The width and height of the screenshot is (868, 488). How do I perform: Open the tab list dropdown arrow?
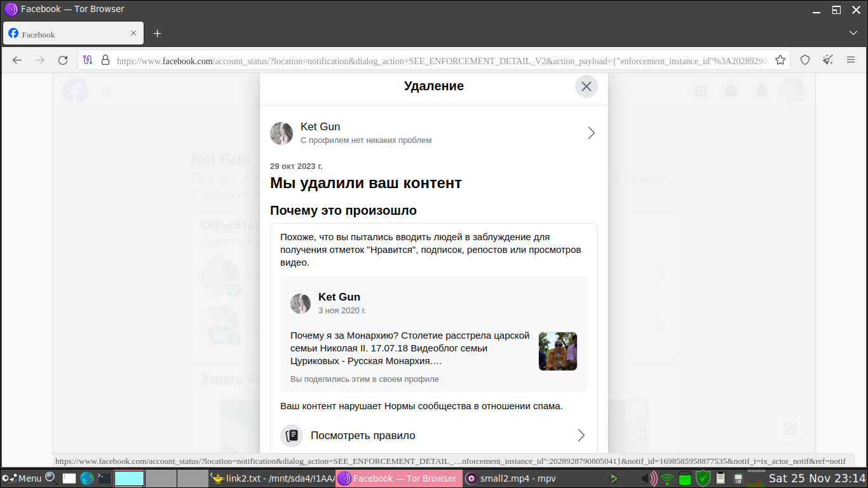853,32
